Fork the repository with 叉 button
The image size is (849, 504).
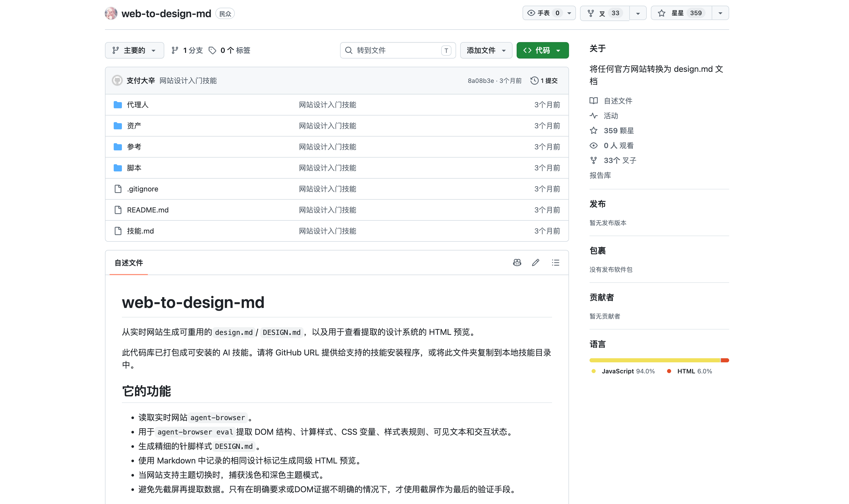605,13
